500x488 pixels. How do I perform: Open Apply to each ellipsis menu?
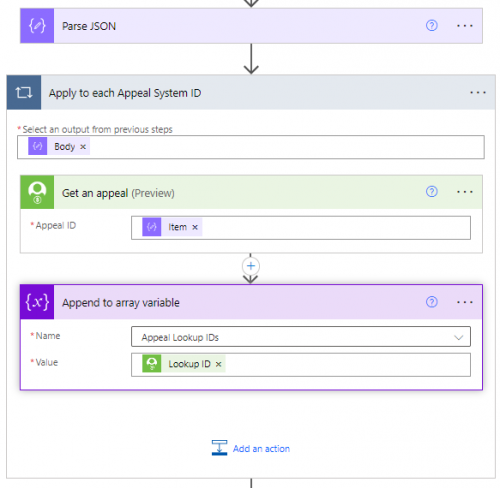click(x=478, y=92)
